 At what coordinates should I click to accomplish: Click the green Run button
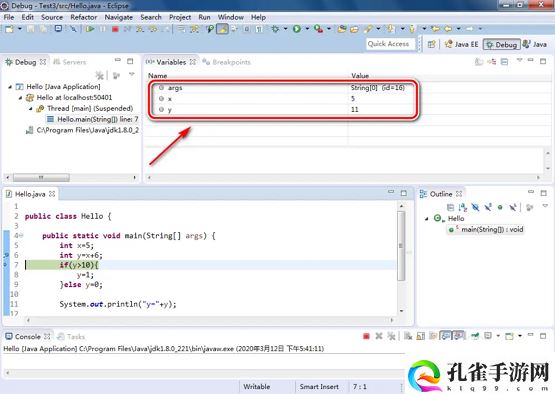coord(297,29)
